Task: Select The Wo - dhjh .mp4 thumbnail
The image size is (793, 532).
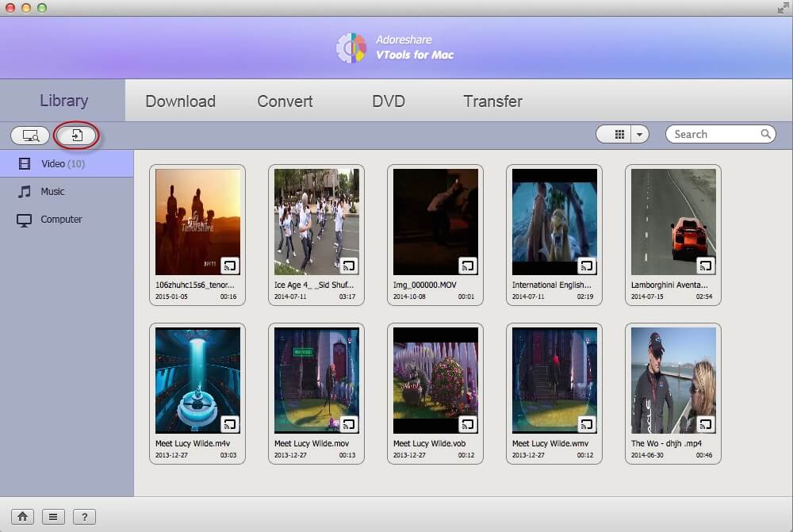Action: point(673,381)
